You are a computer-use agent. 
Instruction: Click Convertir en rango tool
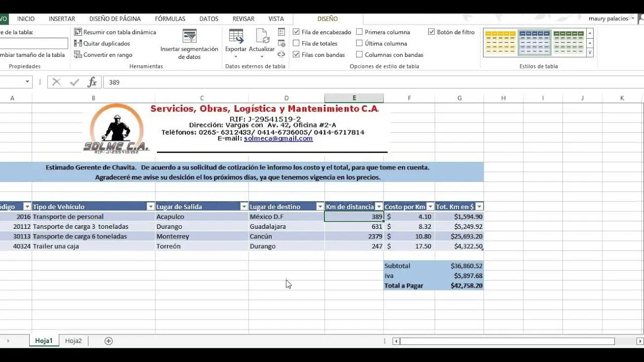103,55
